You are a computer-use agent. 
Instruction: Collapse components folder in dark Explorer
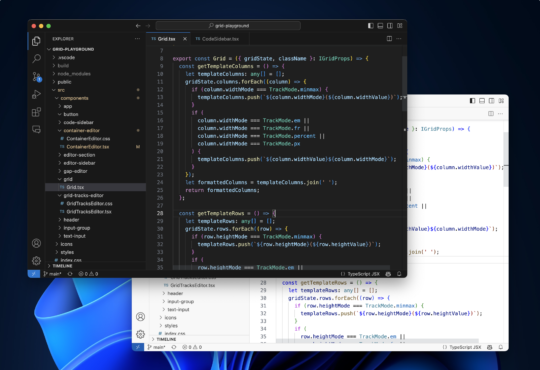click(x=95, y=98)
